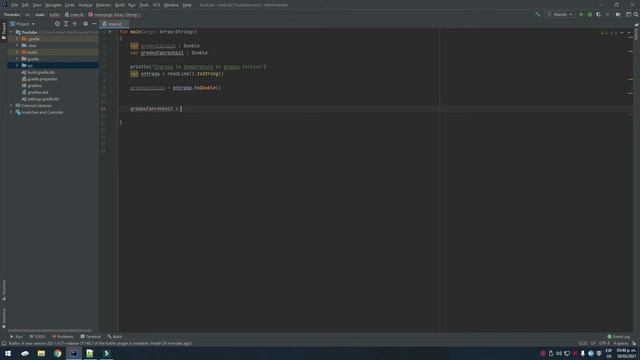640x360 pixels.
Task: Click main.kt breadcrumb in navigation bar
Action: (74, 15)
